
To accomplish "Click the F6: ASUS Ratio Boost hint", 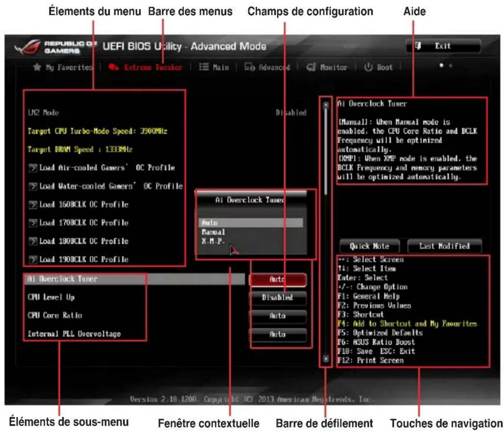I will tap(376, 342).
